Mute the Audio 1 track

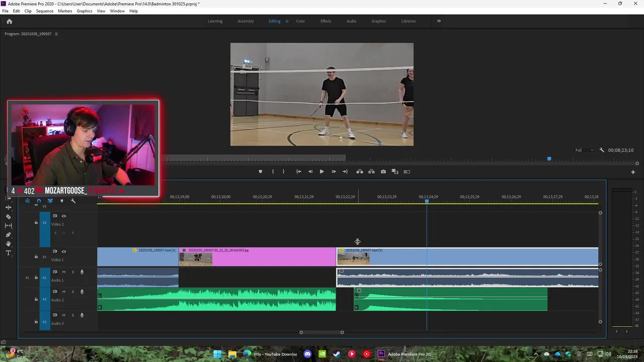click(x=63, y=272)
